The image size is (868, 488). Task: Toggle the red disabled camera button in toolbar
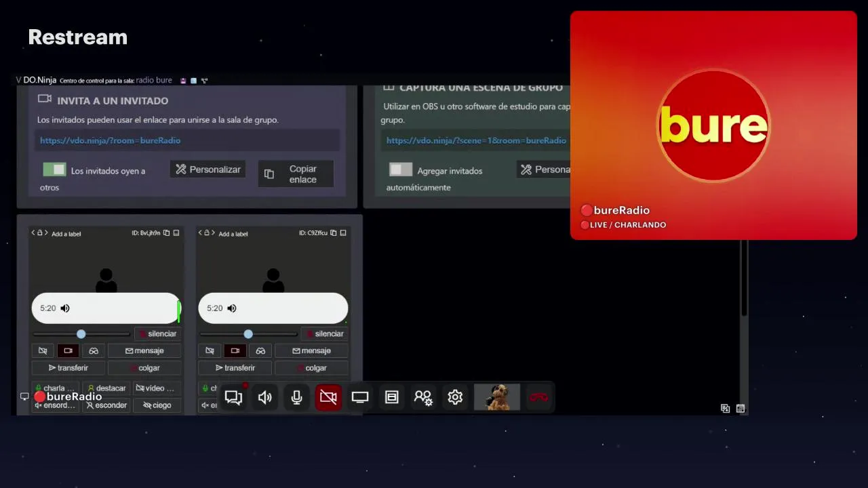pos(328,397)
